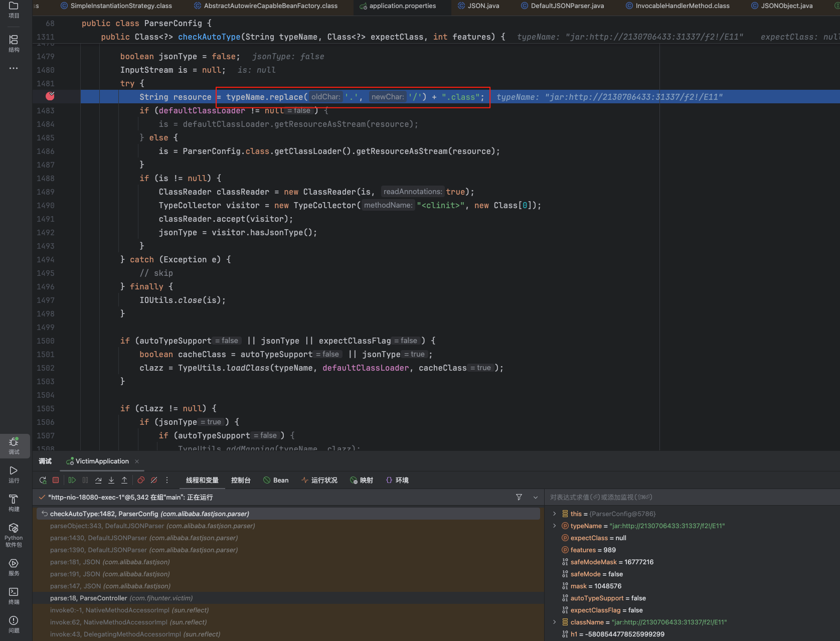Select the features = 989 variable row
Screen dimensions: 840x641
click(x=692, y=550)
